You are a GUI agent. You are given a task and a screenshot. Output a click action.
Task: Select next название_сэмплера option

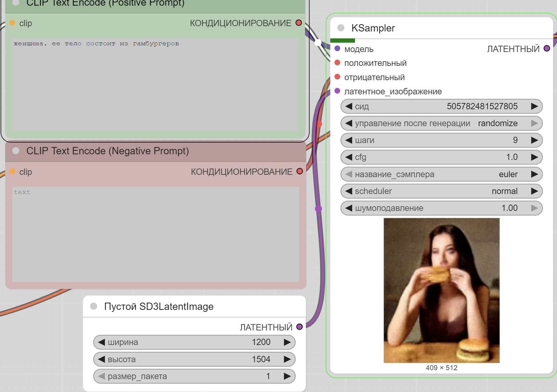534,174
